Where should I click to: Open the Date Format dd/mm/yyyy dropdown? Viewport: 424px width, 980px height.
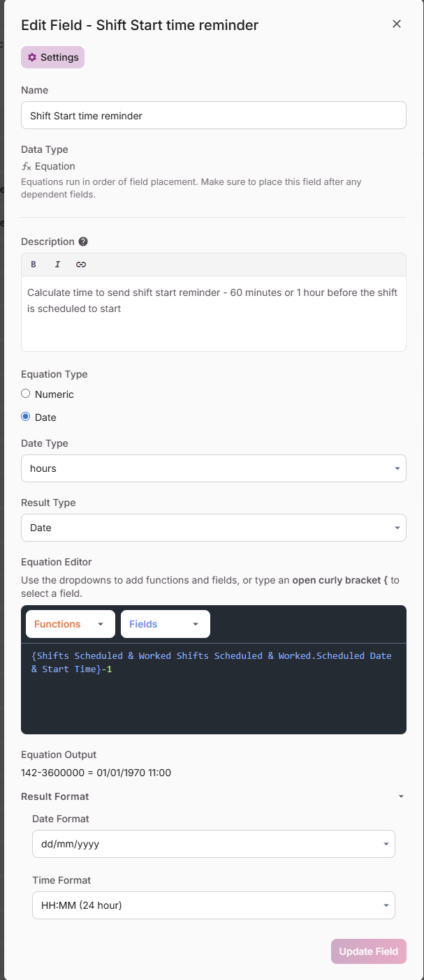(213, 844)
